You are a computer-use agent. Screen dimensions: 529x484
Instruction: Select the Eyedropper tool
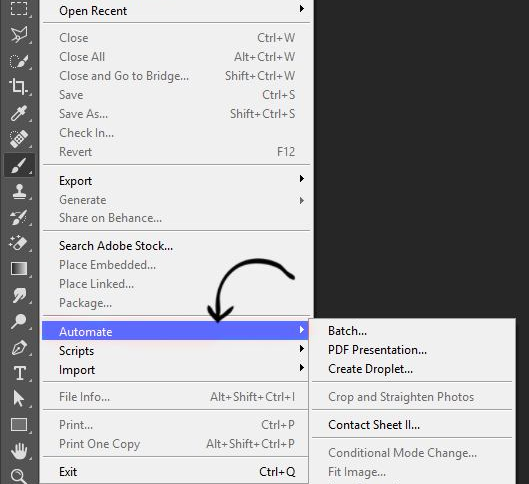[x=19, y=113]
